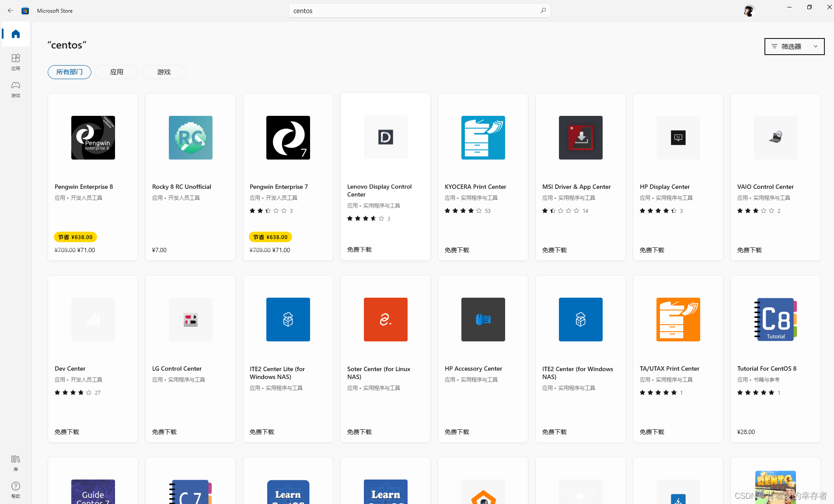Click Rocky 8 RC Unofficial title
The width and height of the screenshot is (834, 504).
pyautogui.click(x=181, y=187)
